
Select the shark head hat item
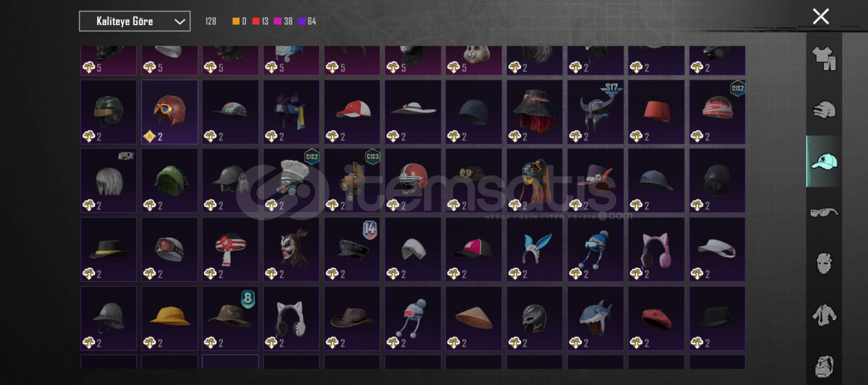(595, 318)
